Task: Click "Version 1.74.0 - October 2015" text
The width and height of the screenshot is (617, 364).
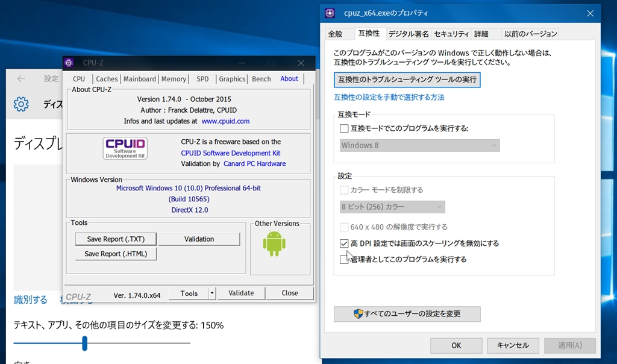Action: (184, 99)
